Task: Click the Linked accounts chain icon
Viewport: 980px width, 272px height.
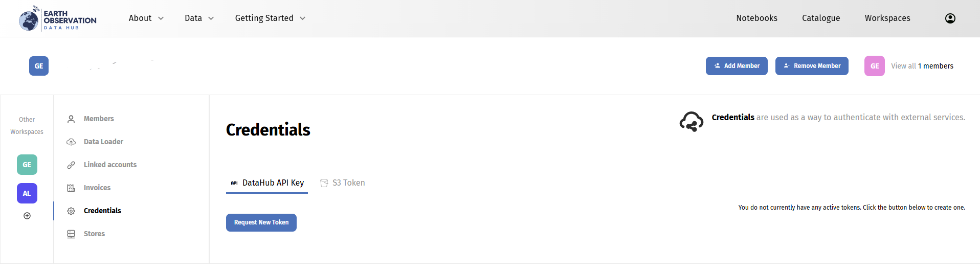Action: point(71,165)
